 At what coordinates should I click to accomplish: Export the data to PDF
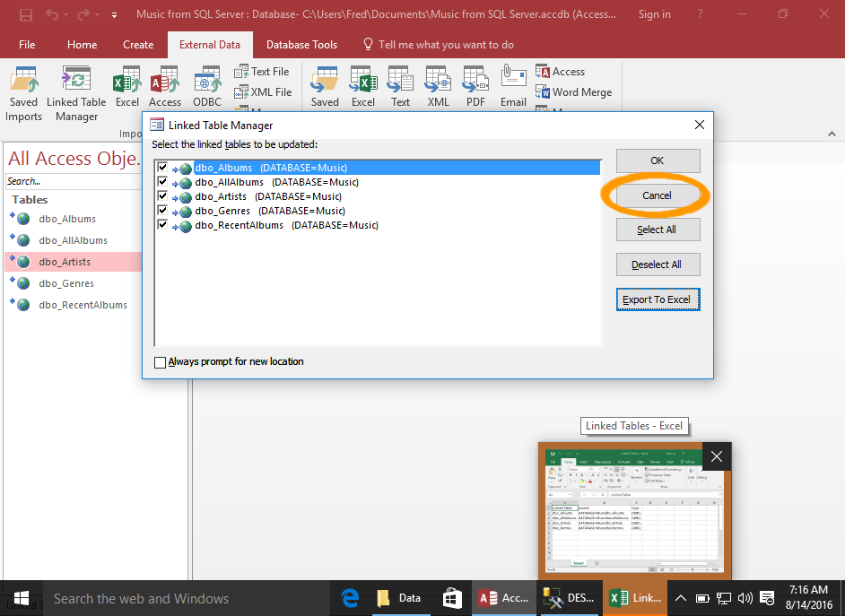point(475,85)
